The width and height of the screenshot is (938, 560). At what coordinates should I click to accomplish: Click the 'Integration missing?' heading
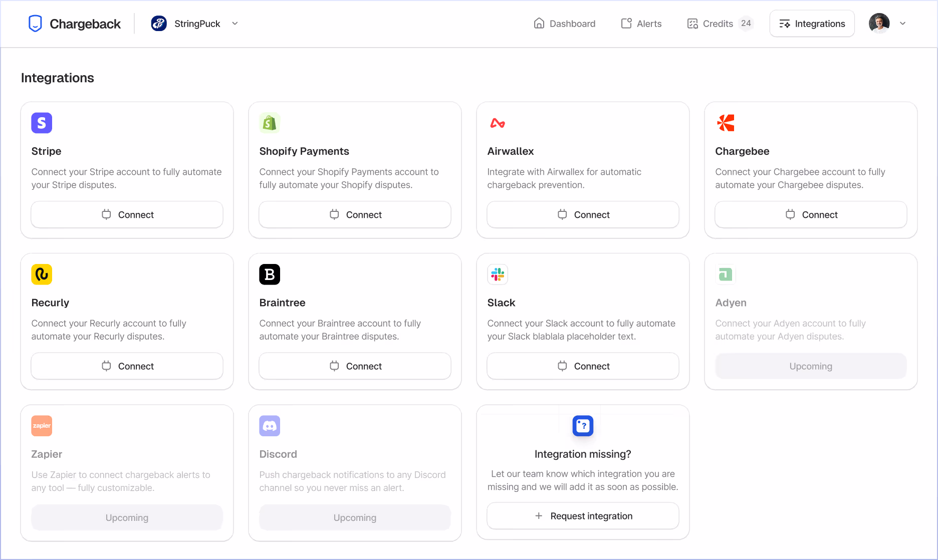[x=583, y=454]
